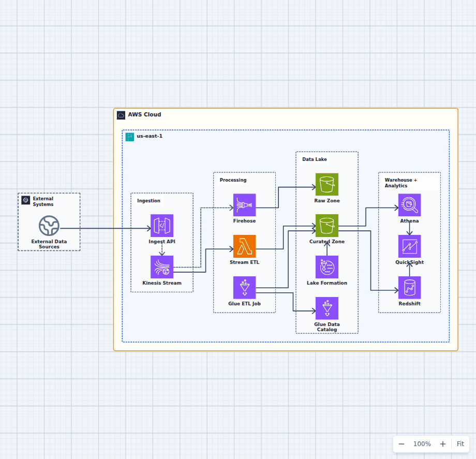The image size is (476, 459).
Task: Select the Glue Data Catalog text label
Action: (x=327, y=327)
